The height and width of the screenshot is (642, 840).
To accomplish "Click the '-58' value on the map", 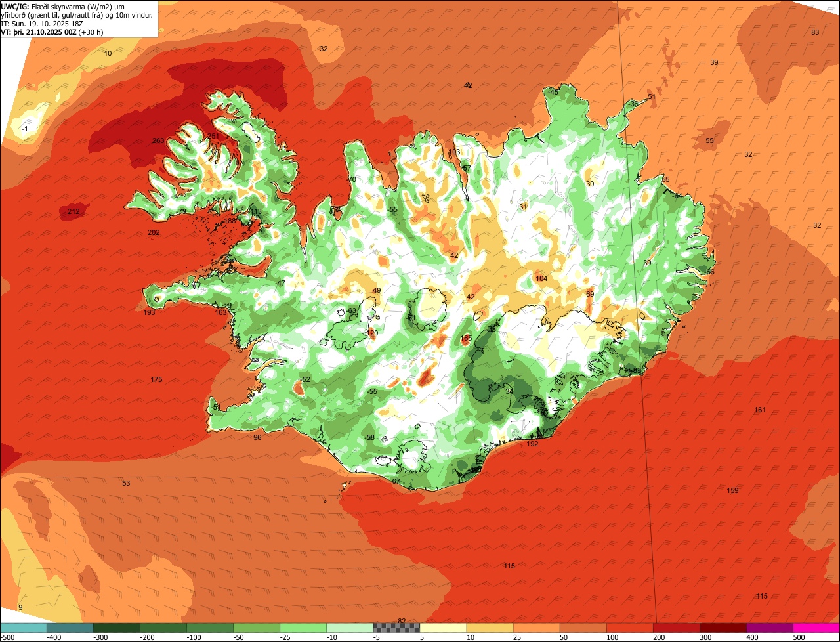I will click(x=370, y=437).
